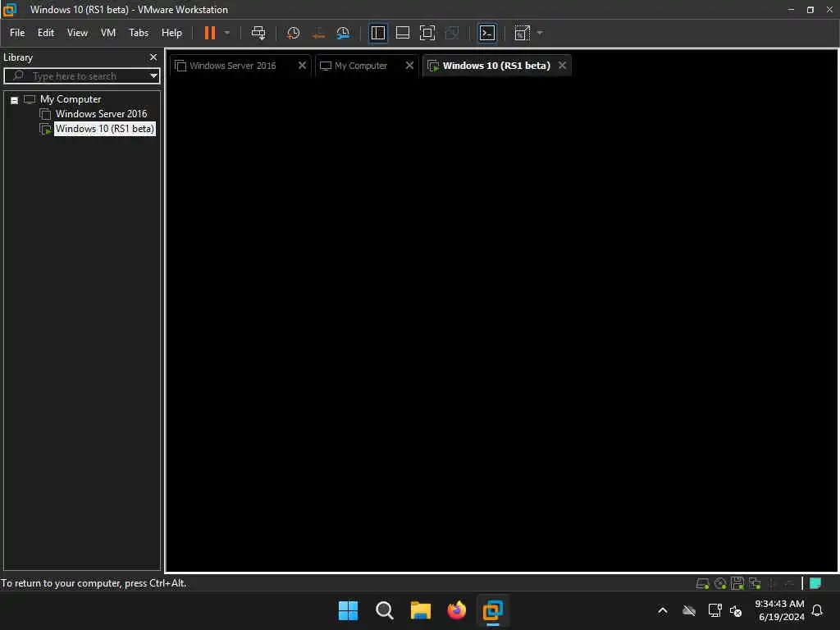The width and height of the screenshot is (840, 630).
Task: Open the stretch guest dropdown arrow
Action: pos(540,33)
